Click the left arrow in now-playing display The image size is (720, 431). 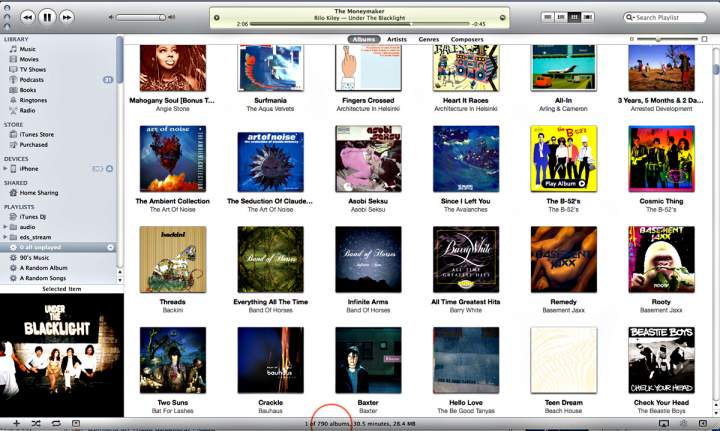click(x=217, y=17)
